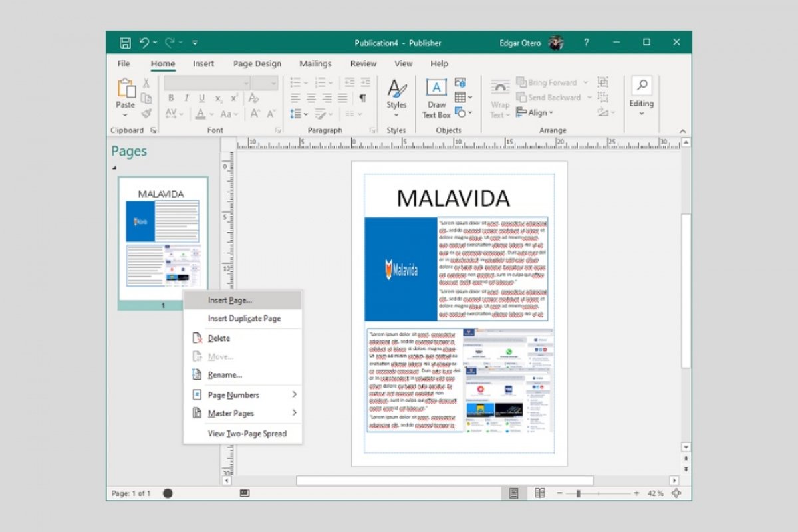Choose View Two-Page Spread
Screen dimensions: 798x532
243,434
